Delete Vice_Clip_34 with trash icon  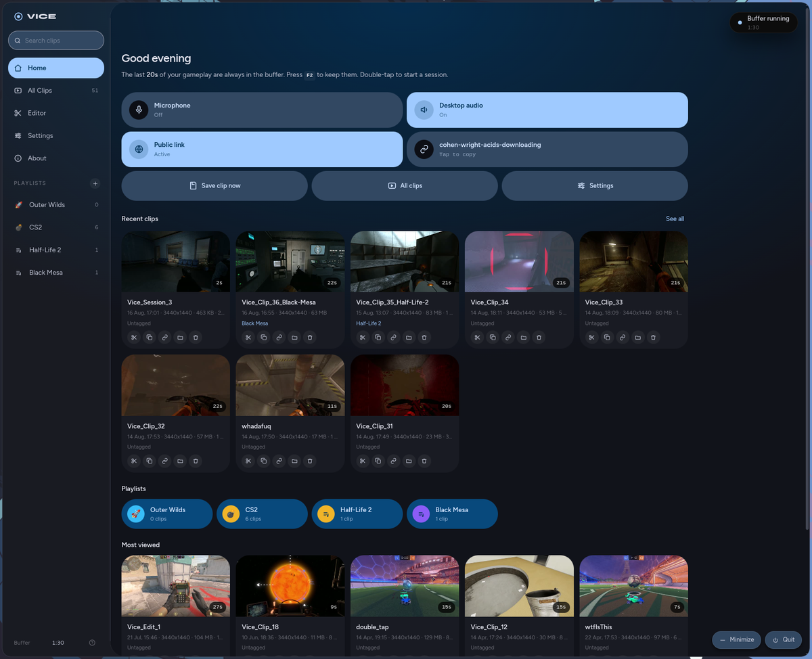(539, 337)
